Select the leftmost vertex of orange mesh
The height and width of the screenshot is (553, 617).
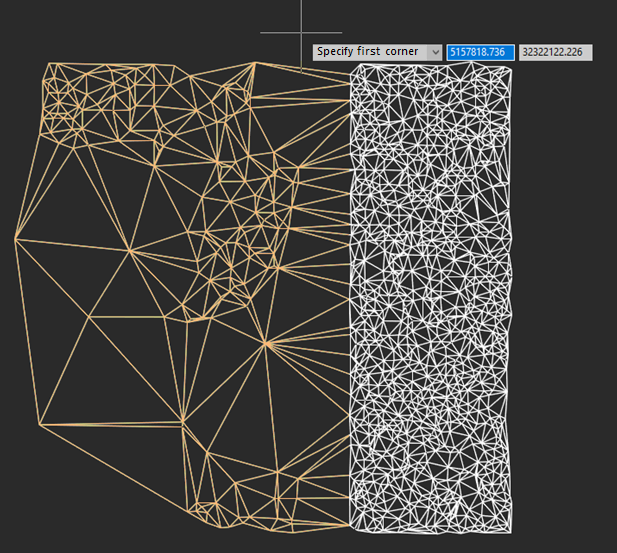tap(15, 239)
